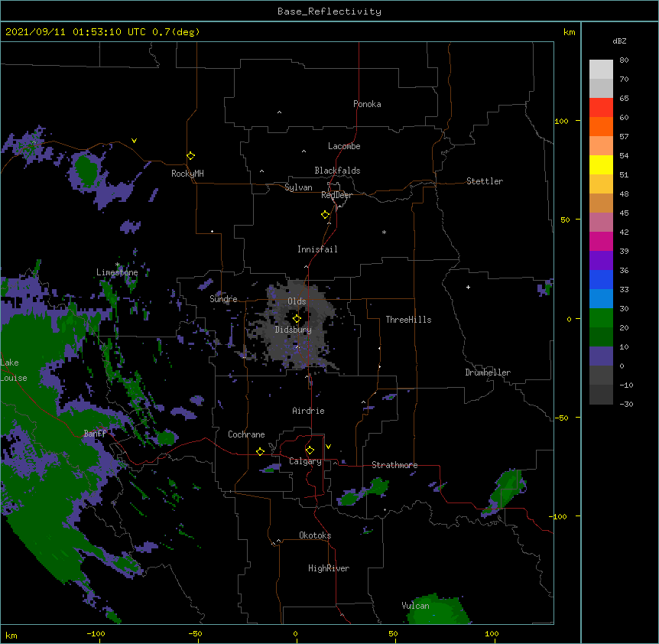Click the yellow marker beside RockyMH

[190, 155]
